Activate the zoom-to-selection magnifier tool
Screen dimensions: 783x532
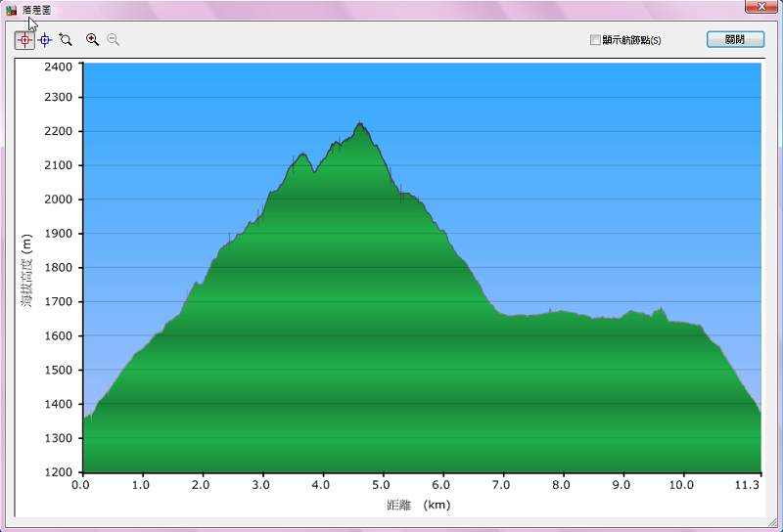coord(66,40)
